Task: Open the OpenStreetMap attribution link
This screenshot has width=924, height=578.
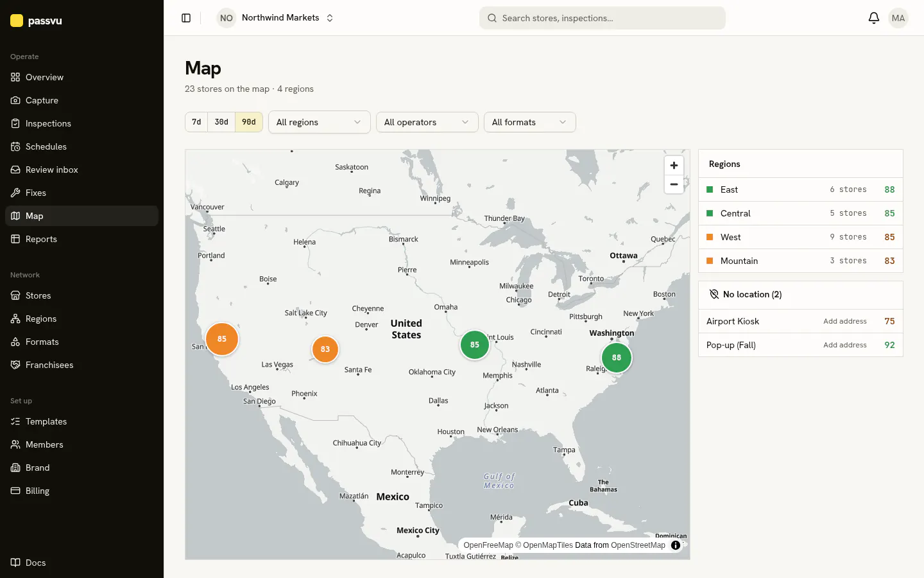Action: (638, 545)
